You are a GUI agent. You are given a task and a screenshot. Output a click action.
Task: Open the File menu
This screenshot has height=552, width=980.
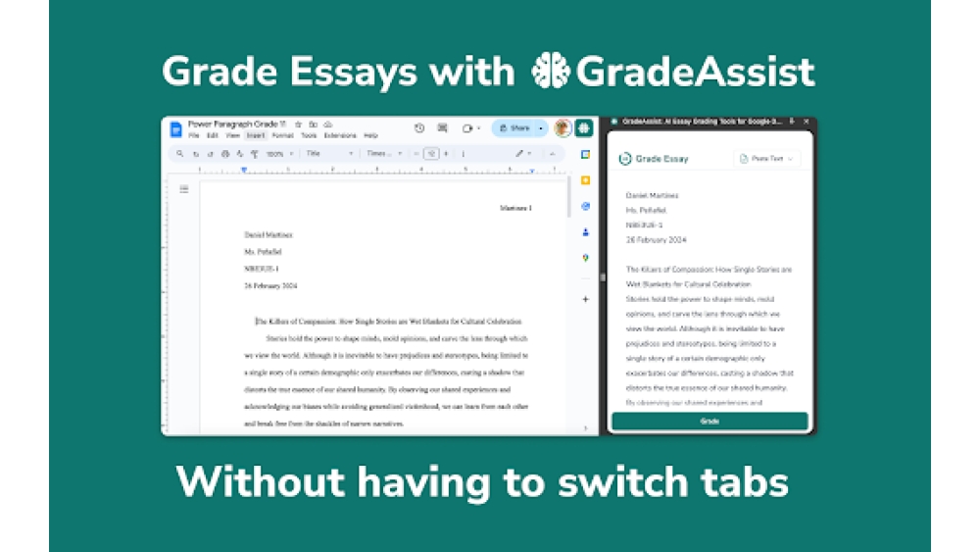(194, 135)
